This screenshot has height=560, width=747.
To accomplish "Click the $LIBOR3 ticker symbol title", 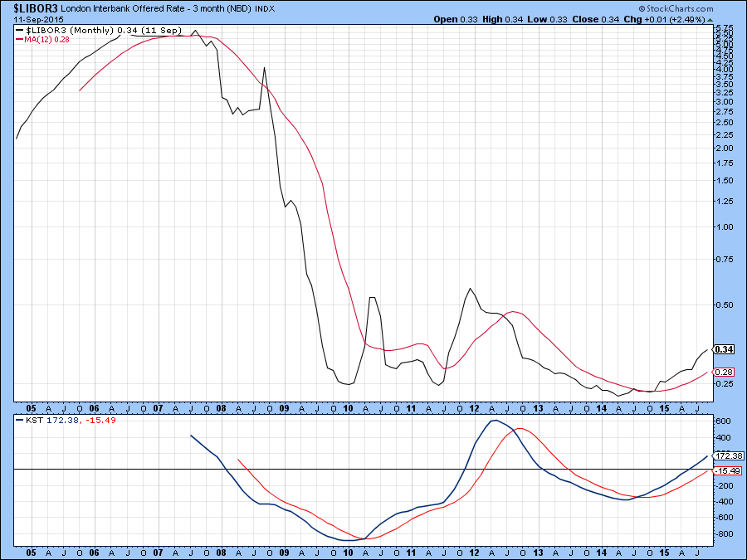I will coord(34,7).
